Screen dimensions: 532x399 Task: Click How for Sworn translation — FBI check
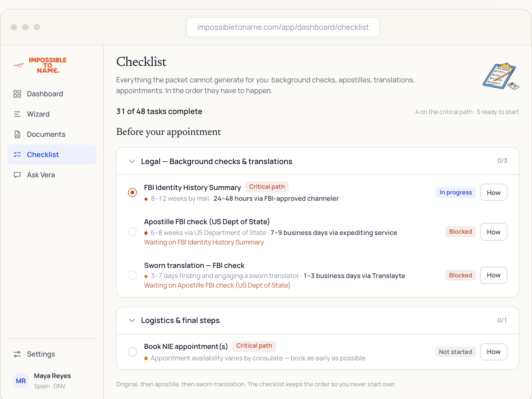point(493,275)
